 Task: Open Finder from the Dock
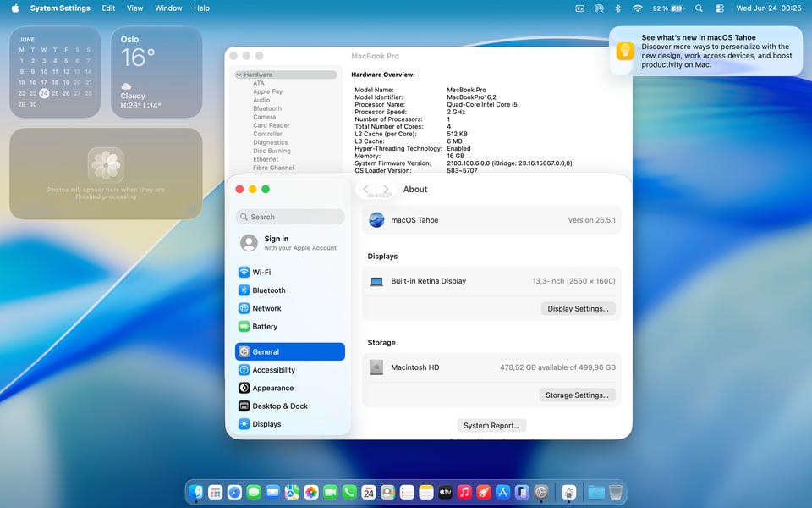click(195, 492)
